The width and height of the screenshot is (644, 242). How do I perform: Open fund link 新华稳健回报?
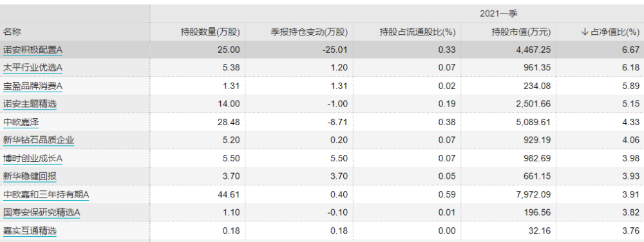tap(30, 177)
